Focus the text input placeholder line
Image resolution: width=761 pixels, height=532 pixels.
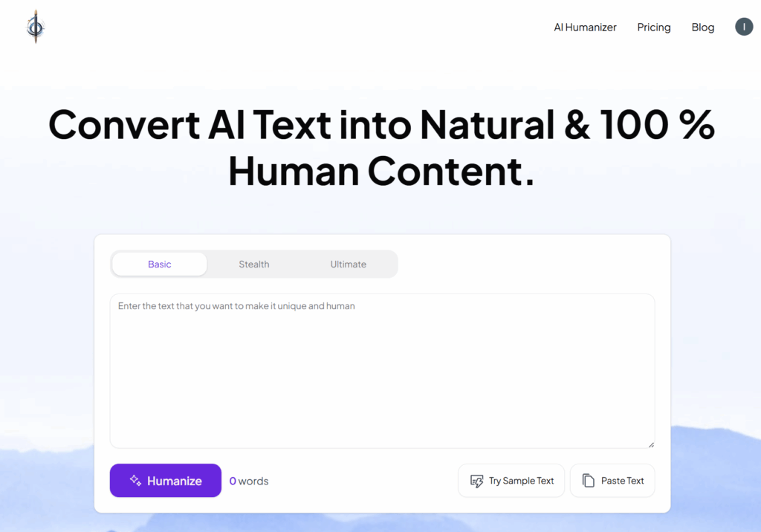click(236, 306)
